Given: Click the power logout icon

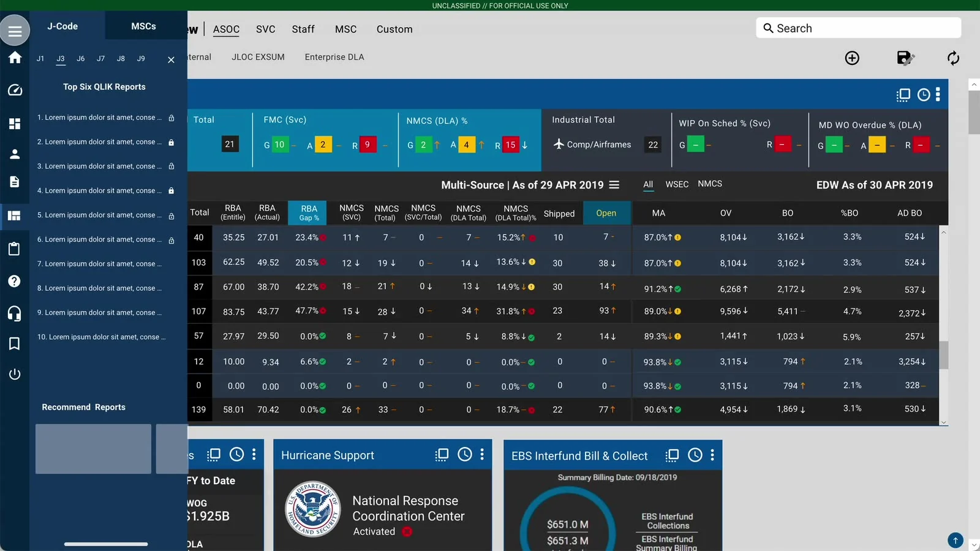Looking at the screenshot, I should tap(15, 374).
